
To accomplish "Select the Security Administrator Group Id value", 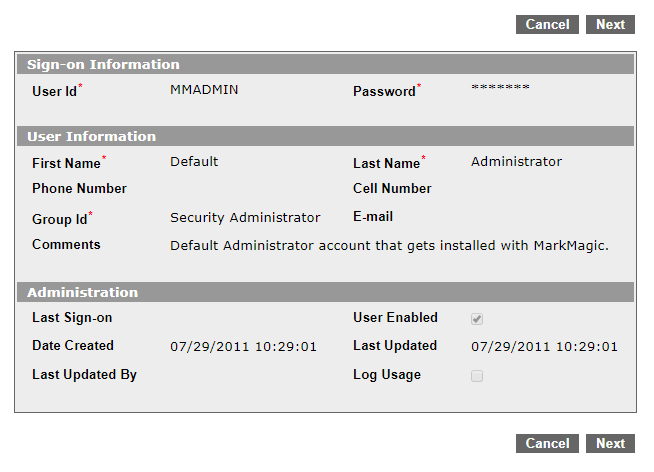I will point(245,218).
